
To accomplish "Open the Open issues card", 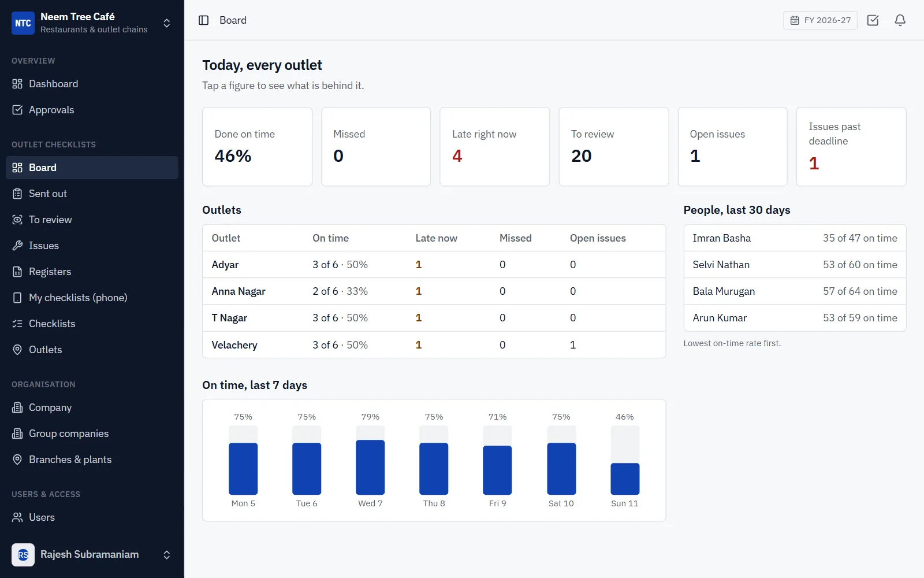I will [x=732, y=147].
